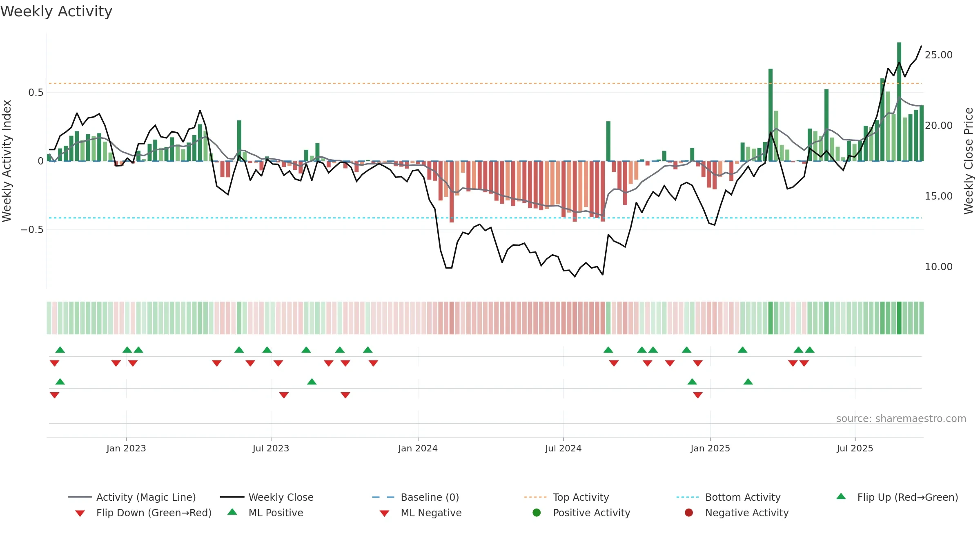The width and height of the screenshot is (980, 551).
Task: Click the Negative Activity red circle legend icon
Action: pos(689,513)
